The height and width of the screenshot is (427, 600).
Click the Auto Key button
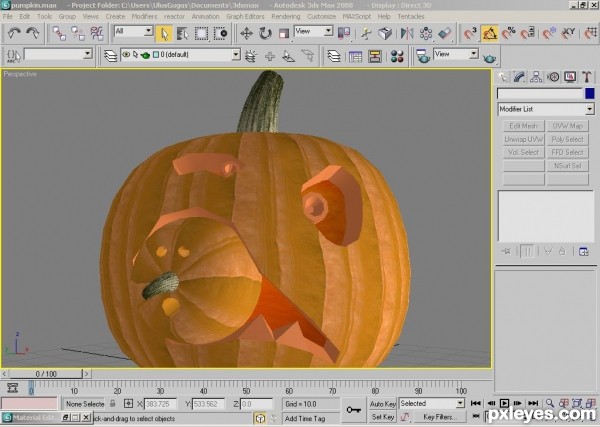point(382,404)
